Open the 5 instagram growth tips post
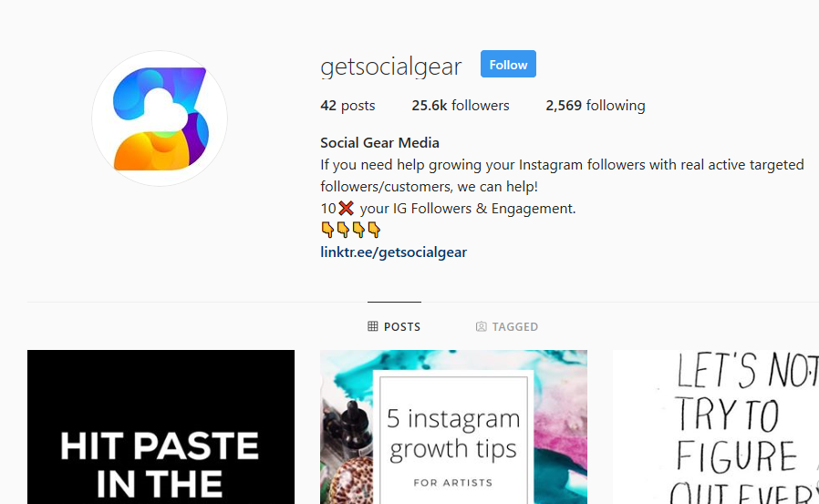 click(x=453, y=427)
